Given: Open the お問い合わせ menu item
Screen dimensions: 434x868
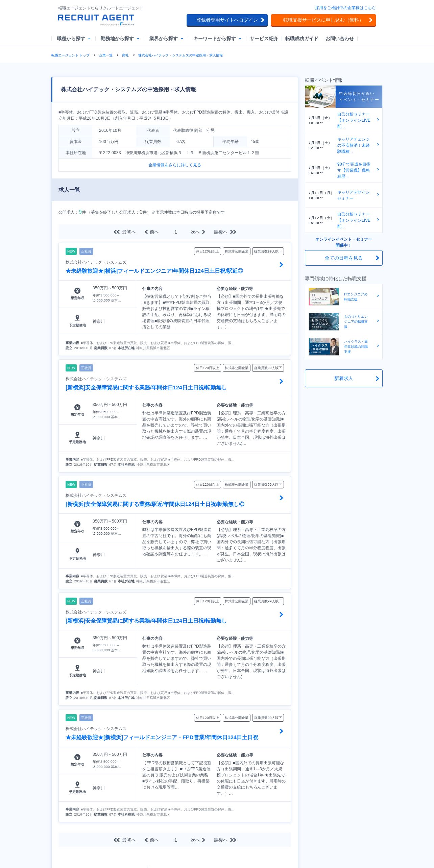Looking at the screenshot, I should 340,39.
